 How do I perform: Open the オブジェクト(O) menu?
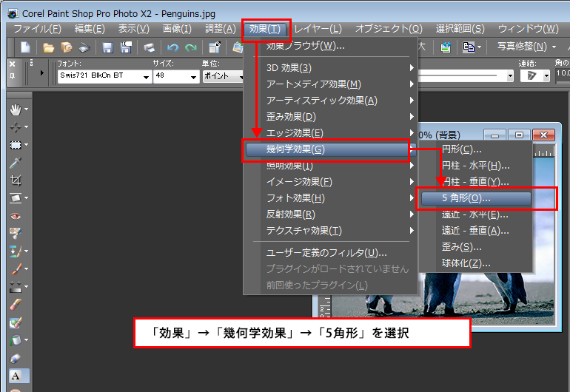(x=389, y=29)
